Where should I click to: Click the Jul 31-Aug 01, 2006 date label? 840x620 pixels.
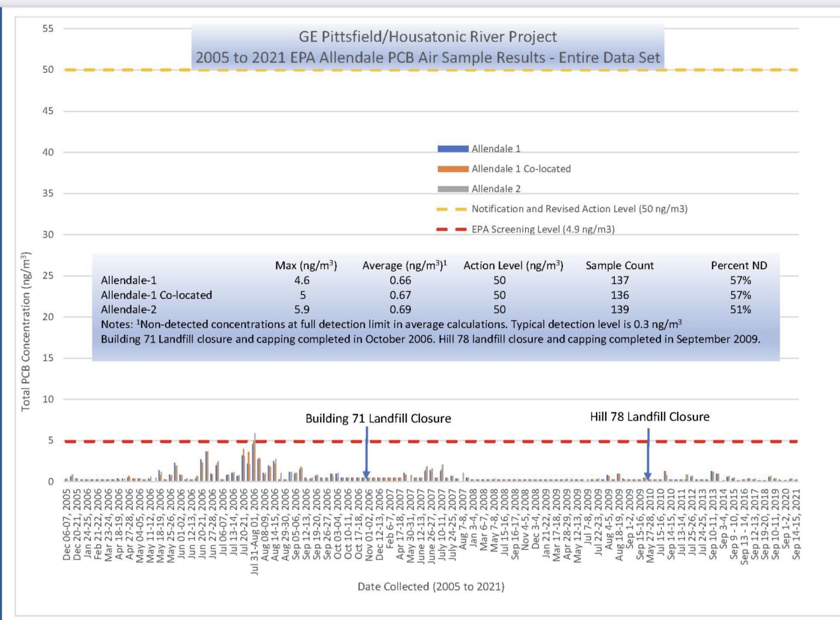pos(254,531)
